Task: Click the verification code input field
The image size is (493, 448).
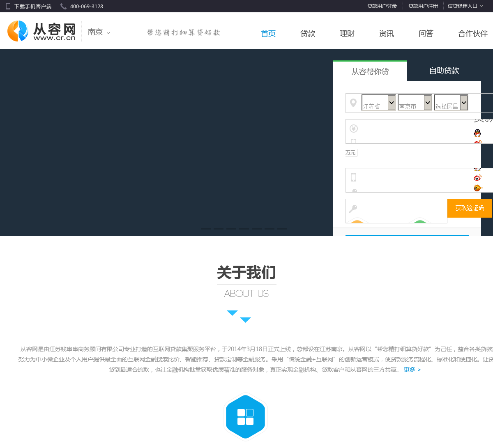Action: [x=396, y=211]
